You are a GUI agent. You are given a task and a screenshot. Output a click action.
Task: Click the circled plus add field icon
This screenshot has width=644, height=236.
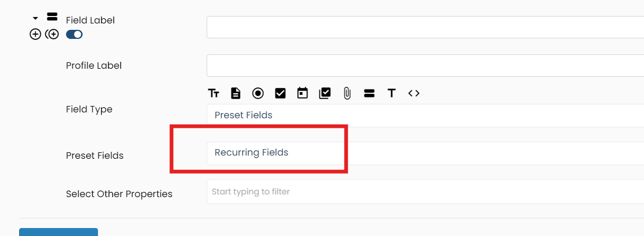[35, 35]
